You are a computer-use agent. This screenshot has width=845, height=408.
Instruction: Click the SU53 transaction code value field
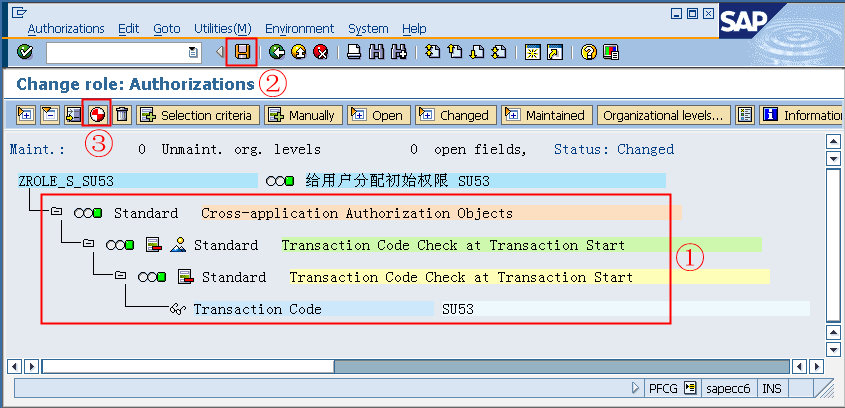pyautogui.click(x=626, y=309)
